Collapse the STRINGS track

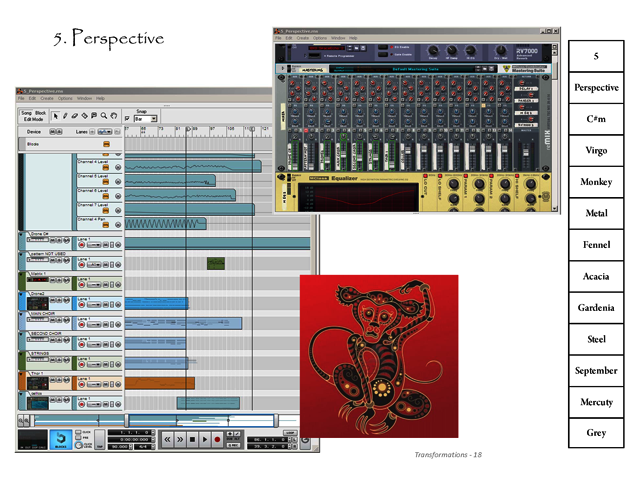(x=21, y=353)
